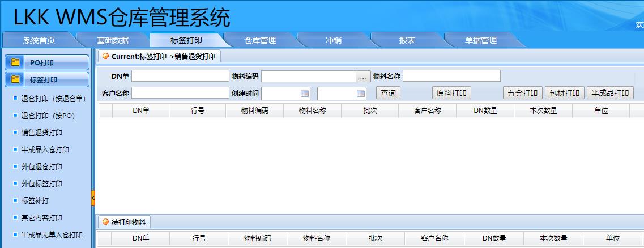
Task: Click folder icon on 标签打印 panel
Action: 16,79
